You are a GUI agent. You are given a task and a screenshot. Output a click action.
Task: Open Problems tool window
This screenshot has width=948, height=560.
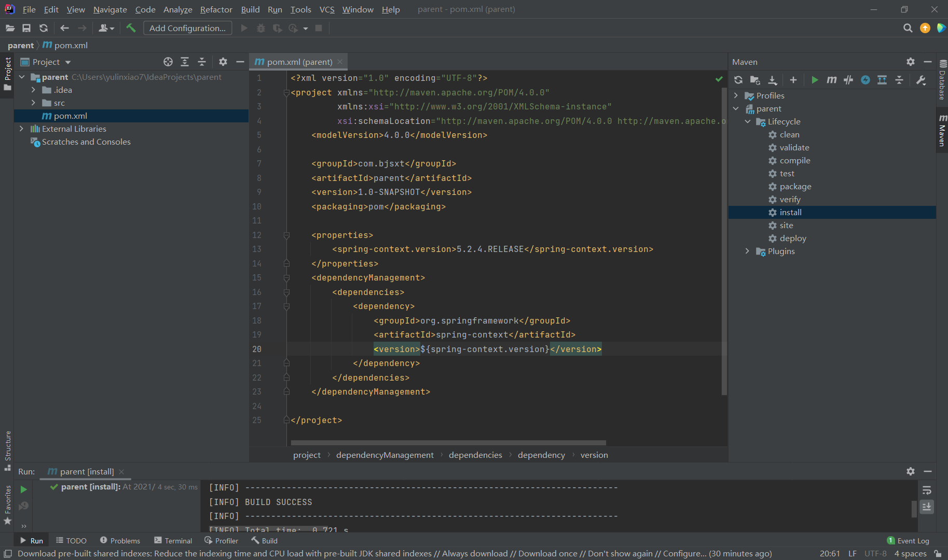pos(120,540)
